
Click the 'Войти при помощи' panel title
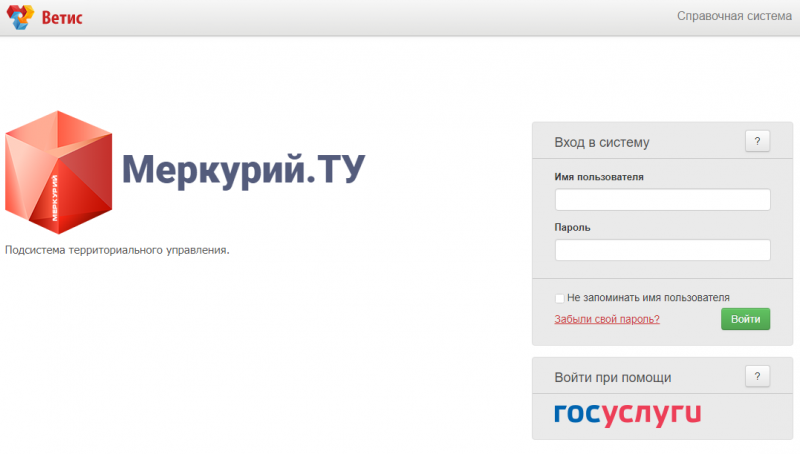(x=613, y=377)
